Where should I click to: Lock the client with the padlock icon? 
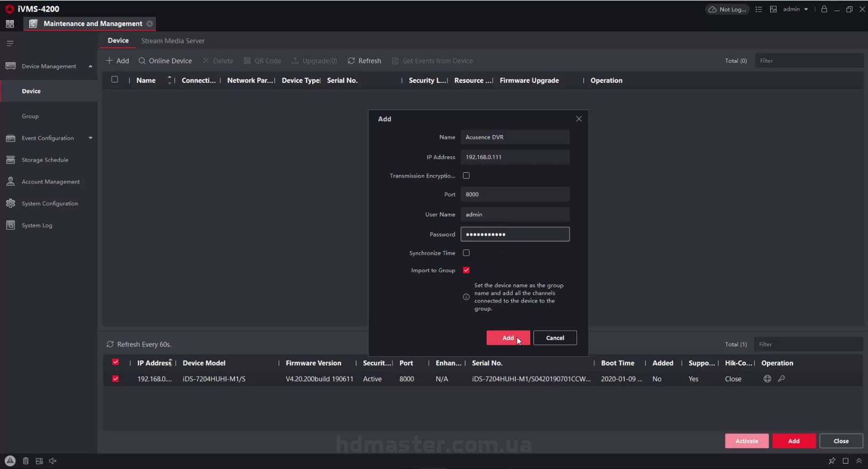click(x=824, y=9)
